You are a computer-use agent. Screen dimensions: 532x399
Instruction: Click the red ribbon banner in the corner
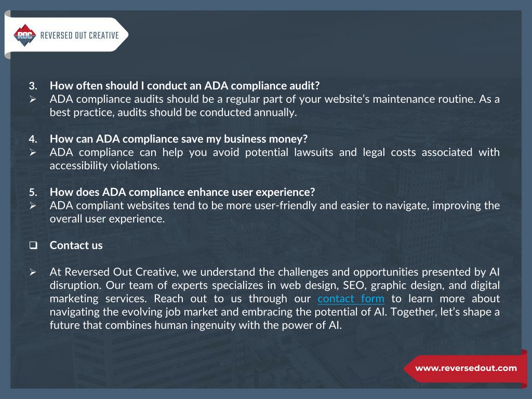(465, 368)
